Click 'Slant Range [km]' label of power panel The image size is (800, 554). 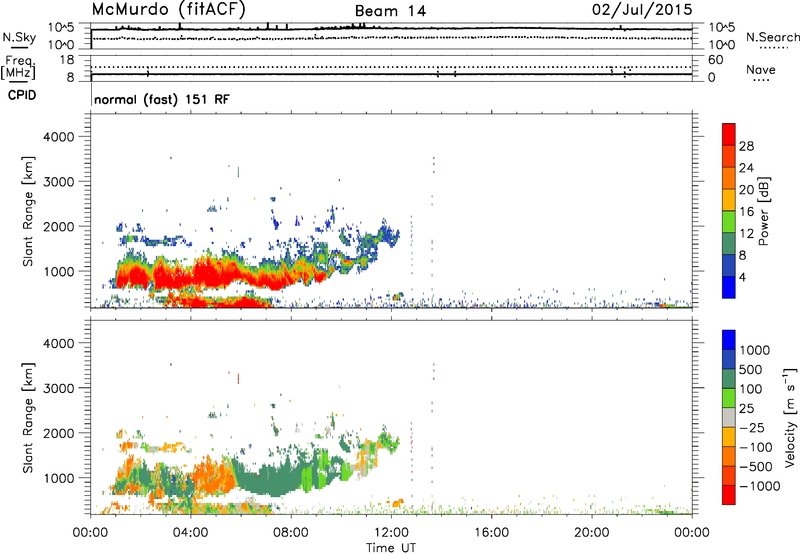[x=28, y=211]
